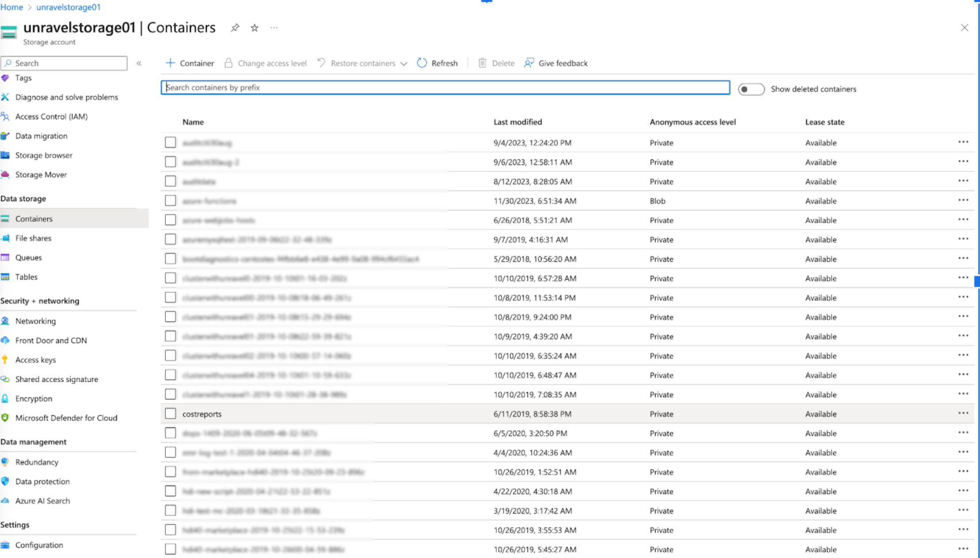Open context menu for costreports row

tap(963, 413)
